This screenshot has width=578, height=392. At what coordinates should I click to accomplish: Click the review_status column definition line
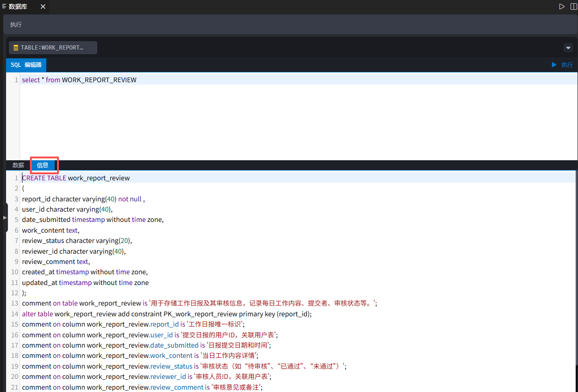pos(77,241)
